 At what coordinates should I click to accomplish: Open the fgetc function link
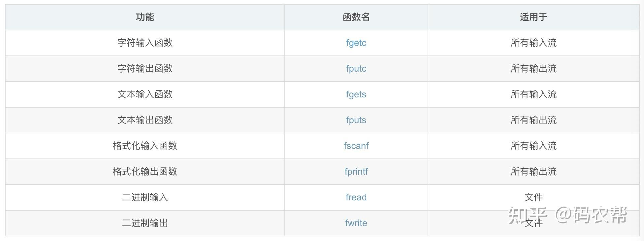point(356,43)
